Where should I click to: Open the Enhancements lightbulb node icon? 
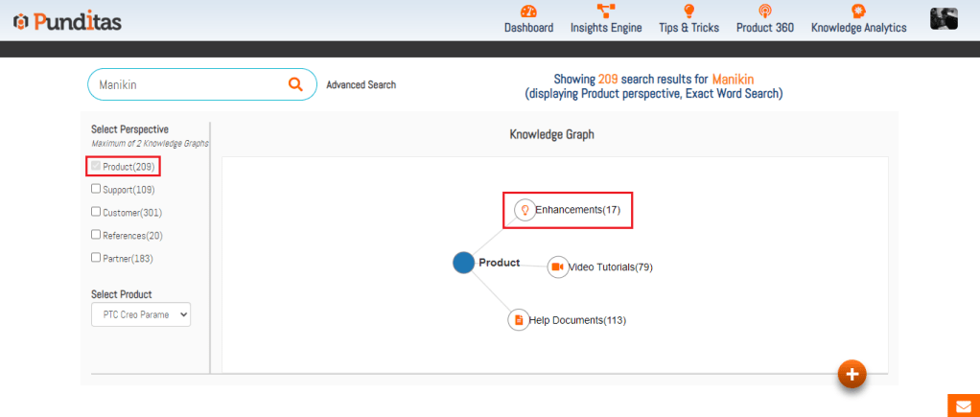(x=525, y=210)
